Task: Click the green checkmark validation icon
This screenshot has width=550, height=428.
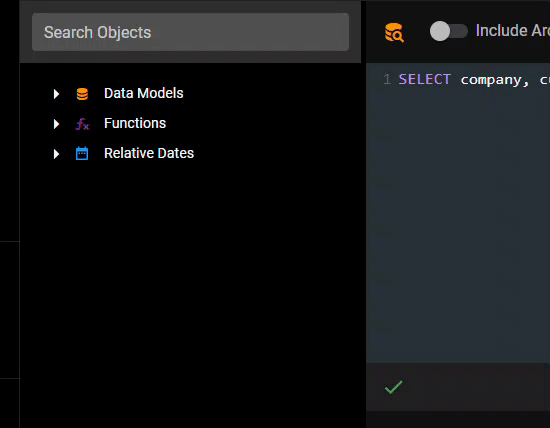Action: coord(394,387)
